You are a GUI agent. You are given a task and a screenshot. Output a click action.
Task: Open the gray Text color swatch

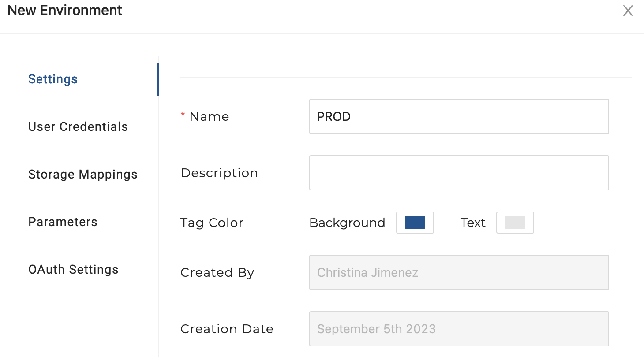point(515,223)
